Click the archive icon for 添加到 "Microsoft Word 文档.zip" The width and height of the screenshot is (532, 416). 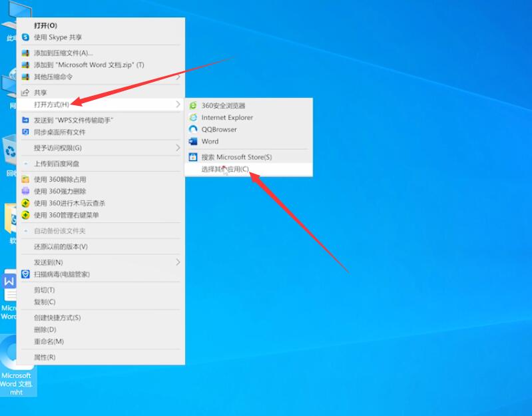[25, 65]
